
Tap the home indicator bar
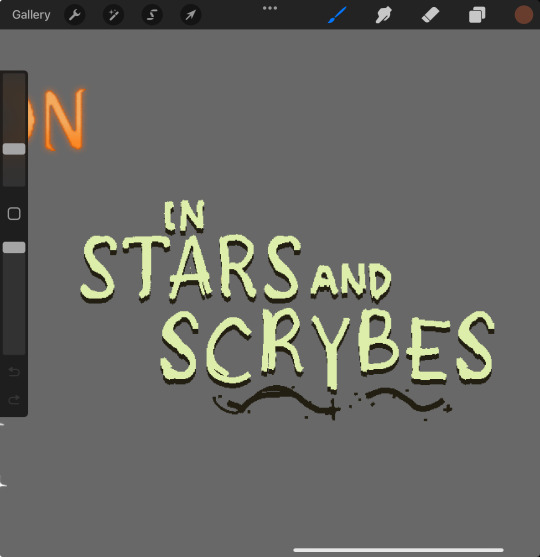point(398,550)
